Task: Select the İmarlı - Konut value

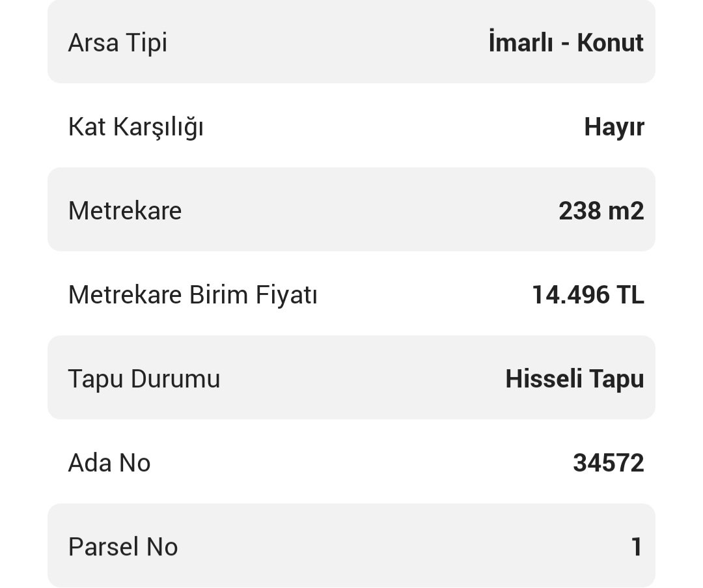Action: (x=566, y=43)
